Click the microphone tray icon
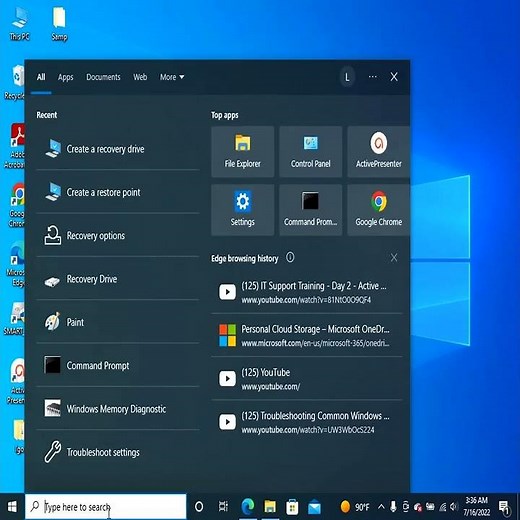The image size is (520, 520). pyautogui.click(x=393, y=507)
